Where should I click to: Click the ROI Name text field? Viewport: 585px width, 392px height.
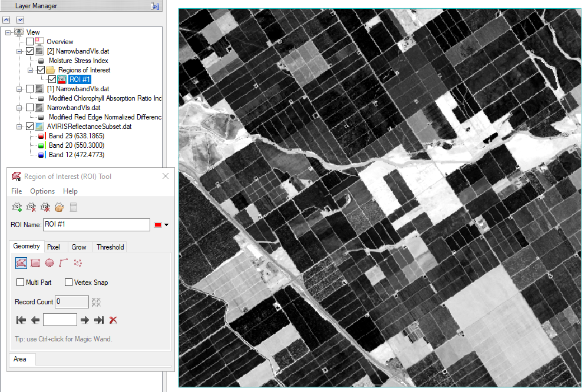tap(97, 225)
